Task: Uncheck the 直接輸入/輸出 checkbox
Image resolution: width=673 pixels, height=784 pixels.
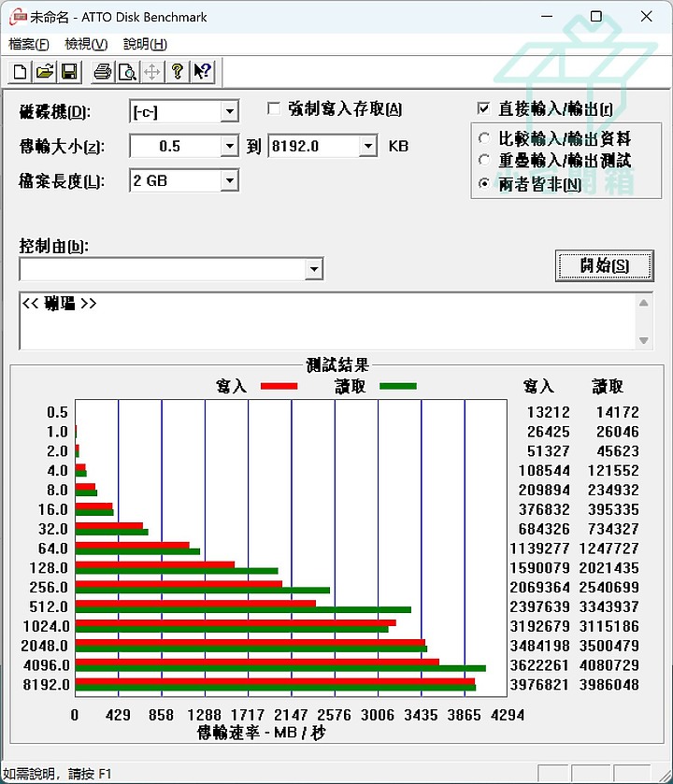Action: [x=483, y=108]
